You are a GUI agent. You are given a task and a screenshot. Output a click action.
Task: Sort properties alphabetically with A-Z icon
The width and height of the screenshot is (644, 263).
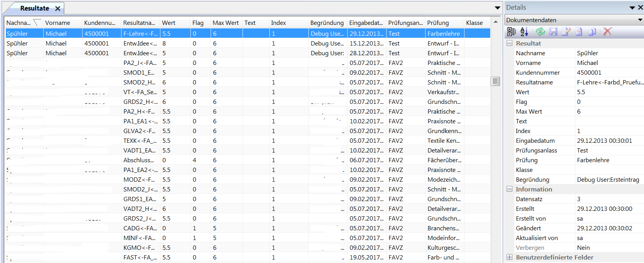524,32
